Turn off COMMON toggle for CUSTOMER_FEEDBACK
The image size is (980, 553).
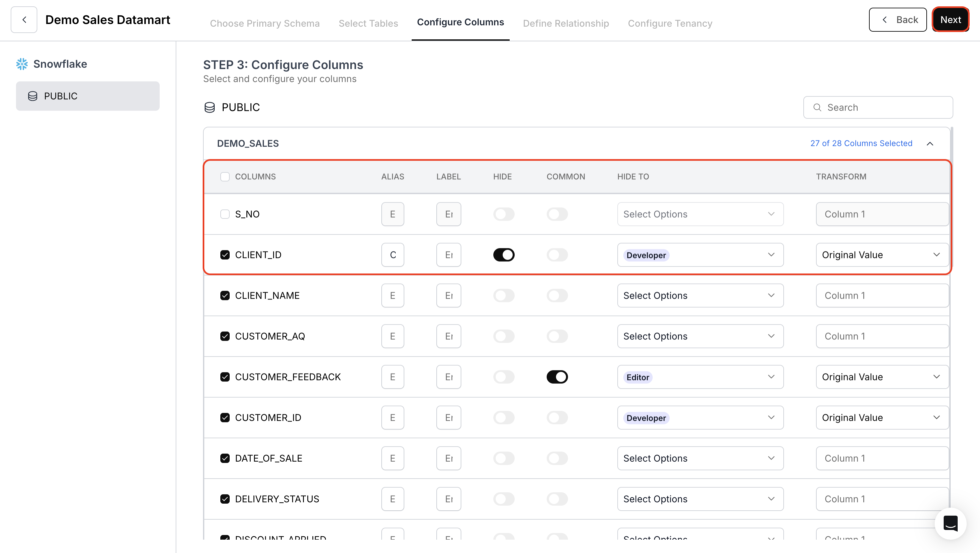click(557, 377)
